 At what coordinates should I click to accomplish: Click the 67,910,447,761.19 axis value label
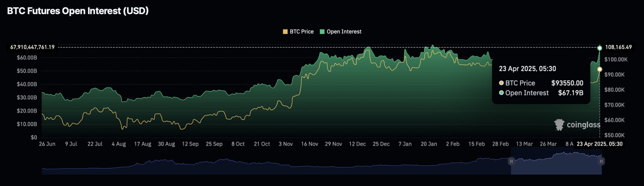[32, 47]
